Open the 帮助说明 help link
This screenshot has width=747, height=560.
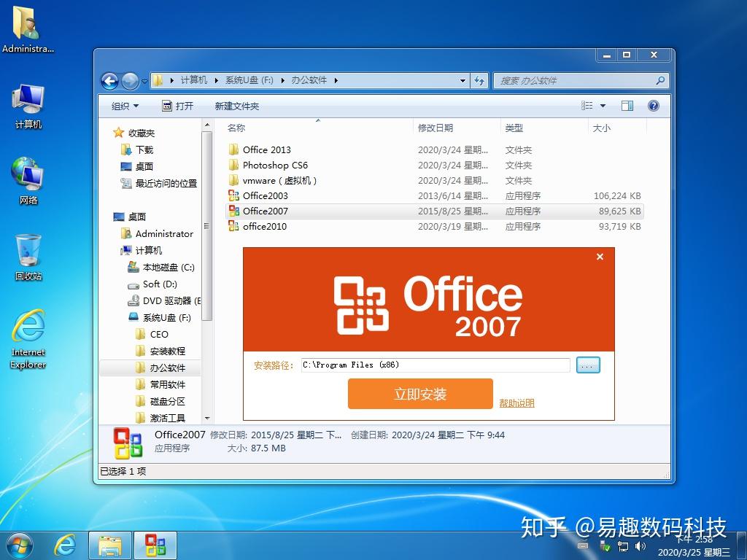pyautogui.click(x=517, y=402)
